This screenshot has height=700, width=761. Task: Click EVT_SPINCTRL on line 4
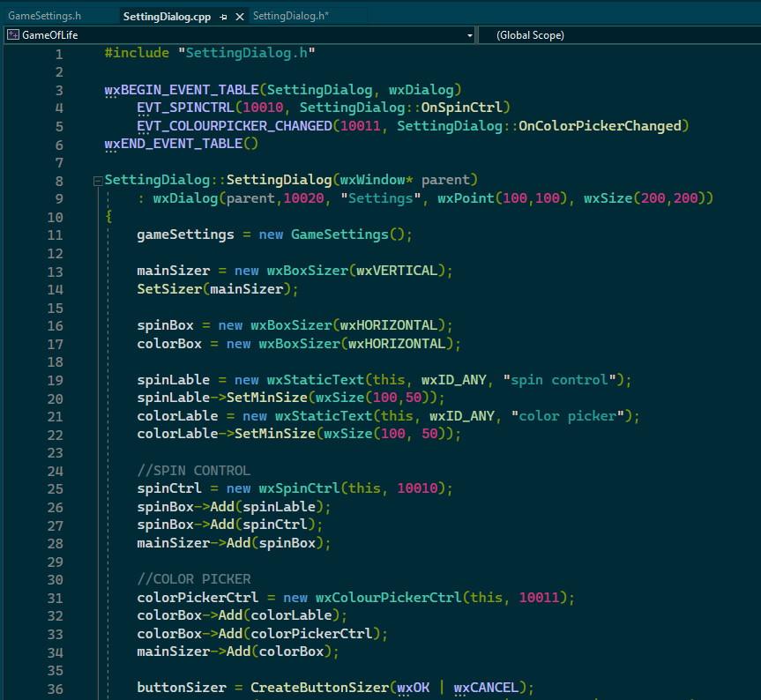point(185,108)
